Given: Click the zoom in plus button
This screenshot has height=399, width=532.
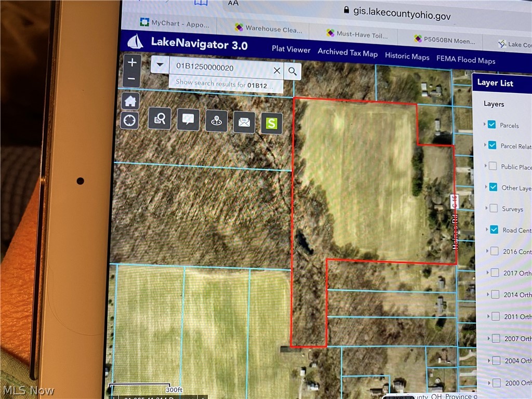Looking at the screenshot, I should 132,62.
